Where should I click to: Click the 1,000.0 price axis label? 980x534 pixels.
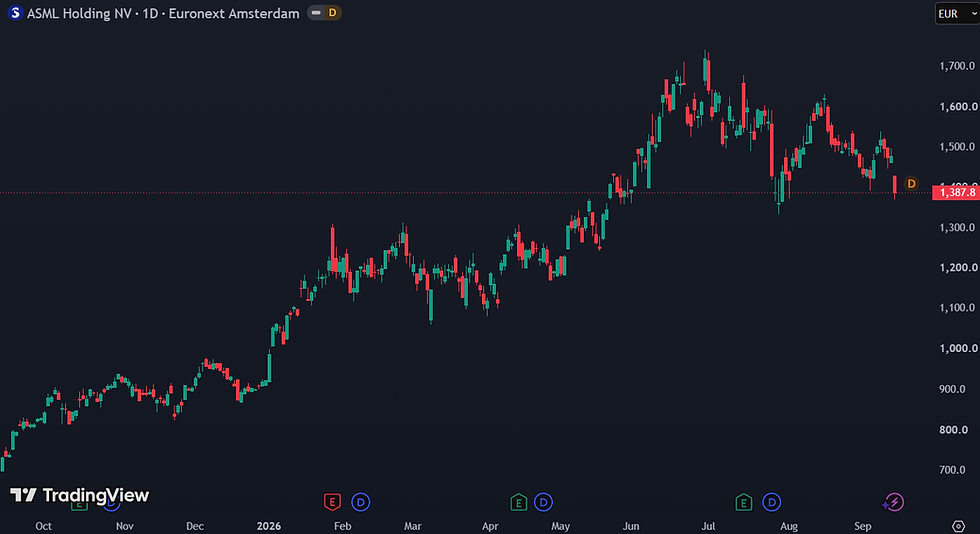tap(957, 348)
